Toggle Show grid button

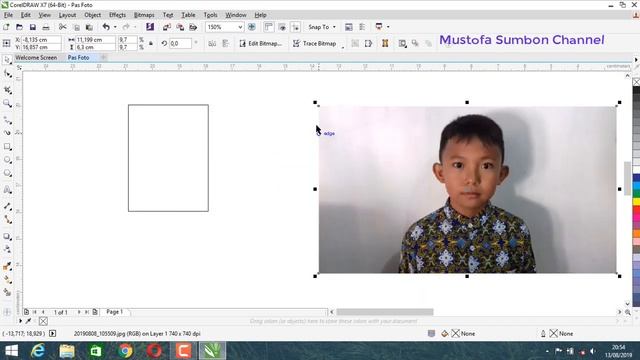[282, 27]
